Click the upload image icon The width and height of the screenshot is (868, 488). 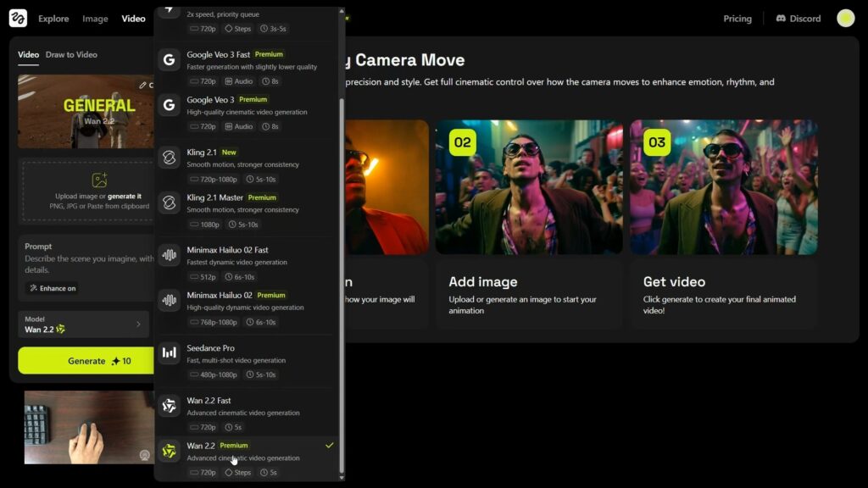pos(100,180)
